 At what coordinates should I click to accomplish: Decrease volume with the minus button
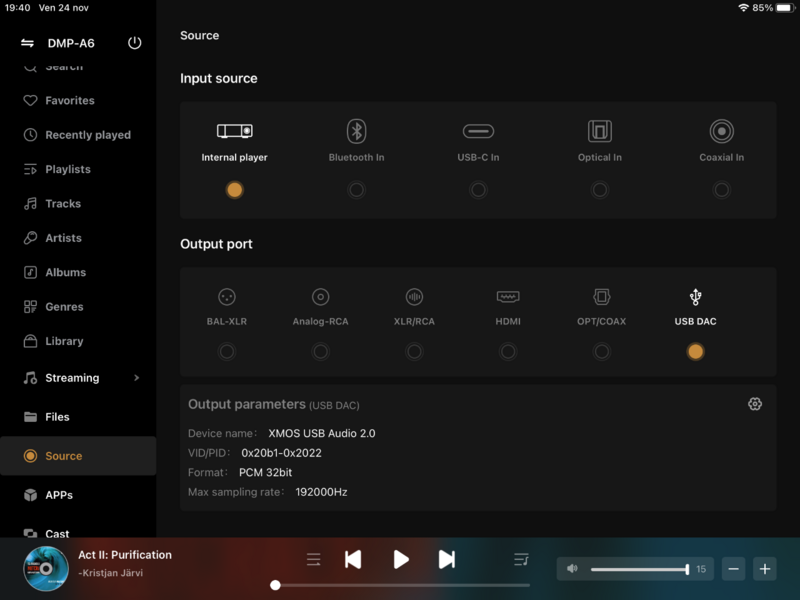pyautogui.click(x=734, y=569)
